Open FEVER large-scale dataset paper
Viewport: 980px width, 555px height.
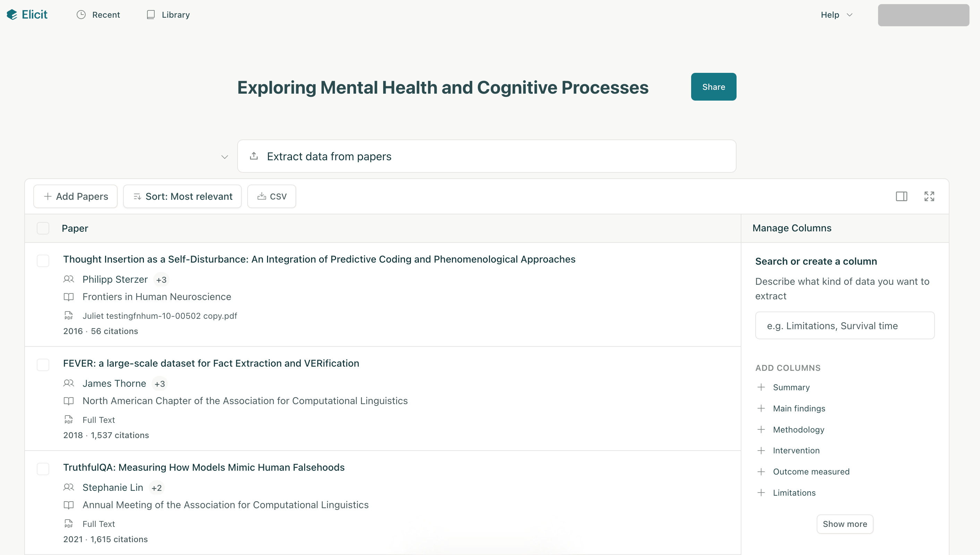click(x=211, y=363)
